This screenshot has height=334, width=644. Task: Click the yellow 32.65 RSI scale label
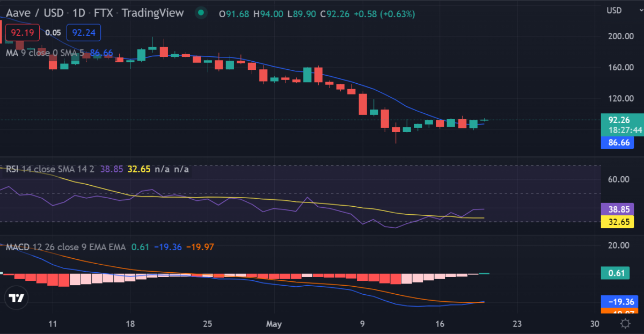[618, 222]
